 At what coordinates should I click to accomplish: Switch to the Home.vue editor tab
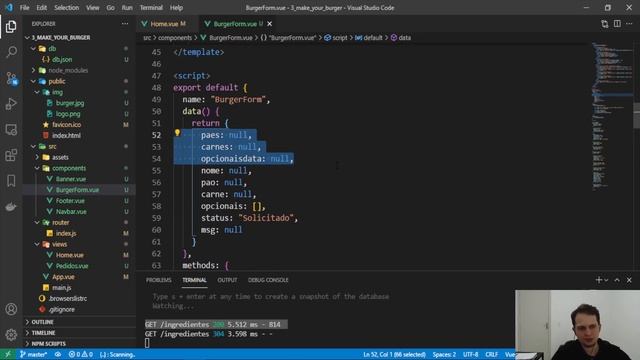tap(168, 24)
